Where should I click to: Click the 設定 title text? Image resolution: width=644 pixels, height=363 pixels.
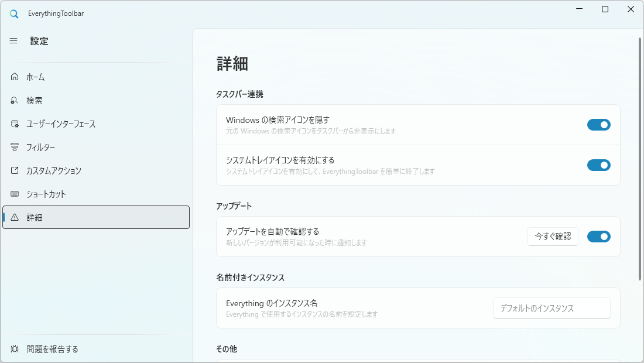[39, 41]
